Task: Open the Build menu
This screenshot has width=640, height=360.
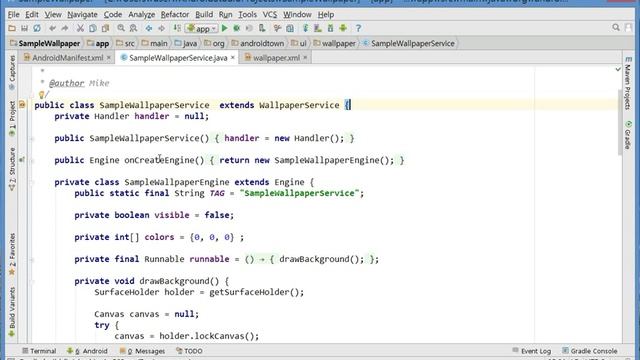Action: click(204, 14)
